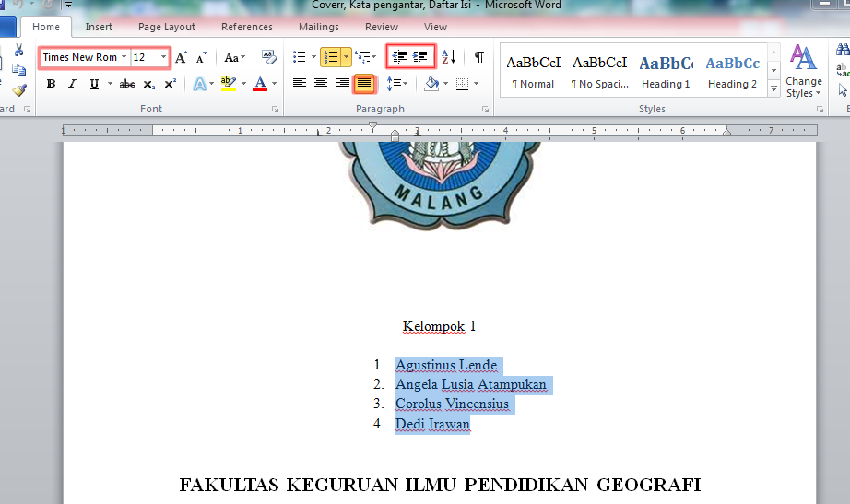This screenshot has width=850, height=504.
Task: Expand the Styles gallery More arrow
Action: [774, 88]
